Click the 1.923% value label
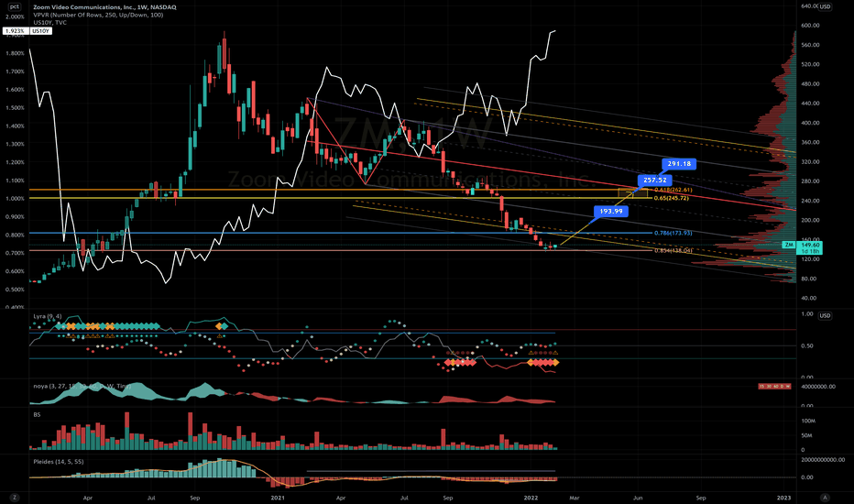 point(15,31)
